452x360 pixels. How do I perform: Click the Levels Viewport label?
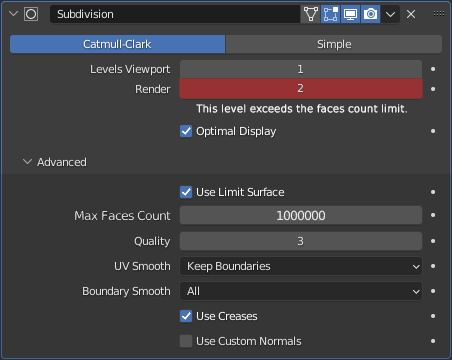pyautogui.click(x=130, y=69)
